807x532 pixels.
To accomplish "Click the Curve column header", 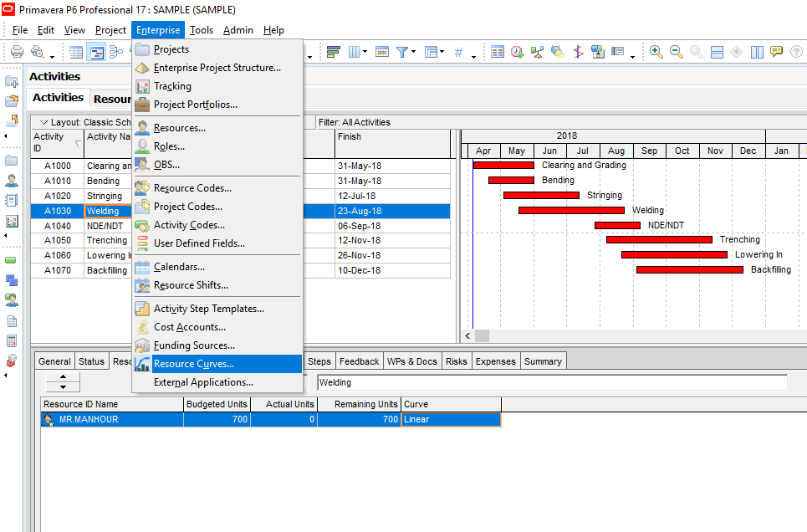I will pyautogui.click(x=451, y=404).
